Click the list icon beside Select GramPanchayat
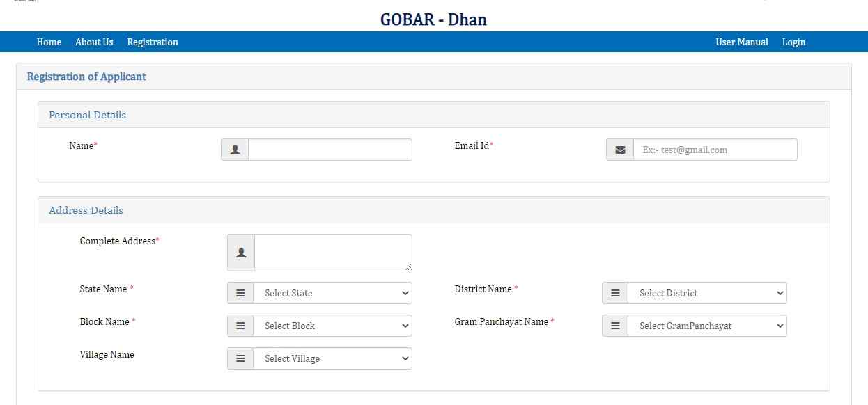 (x=615, y=325)
